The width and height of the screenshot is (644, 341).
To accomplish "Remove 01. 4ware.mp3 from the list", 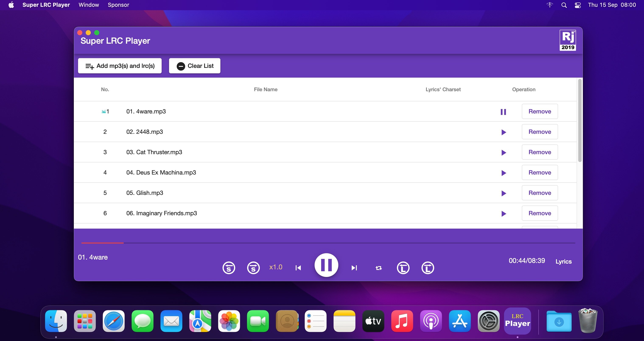I will [x=540, y=111].
